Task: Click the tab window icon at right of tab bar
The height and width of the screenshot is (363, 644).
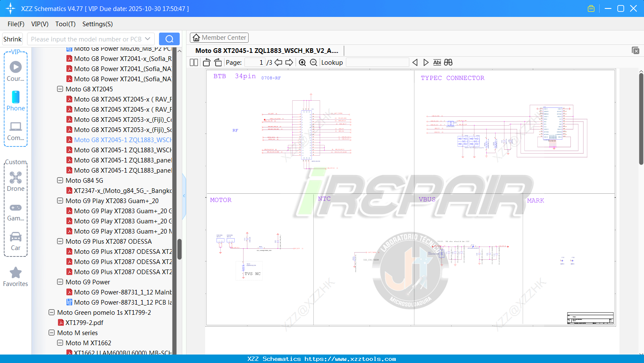Action: (x=636, y=50)
